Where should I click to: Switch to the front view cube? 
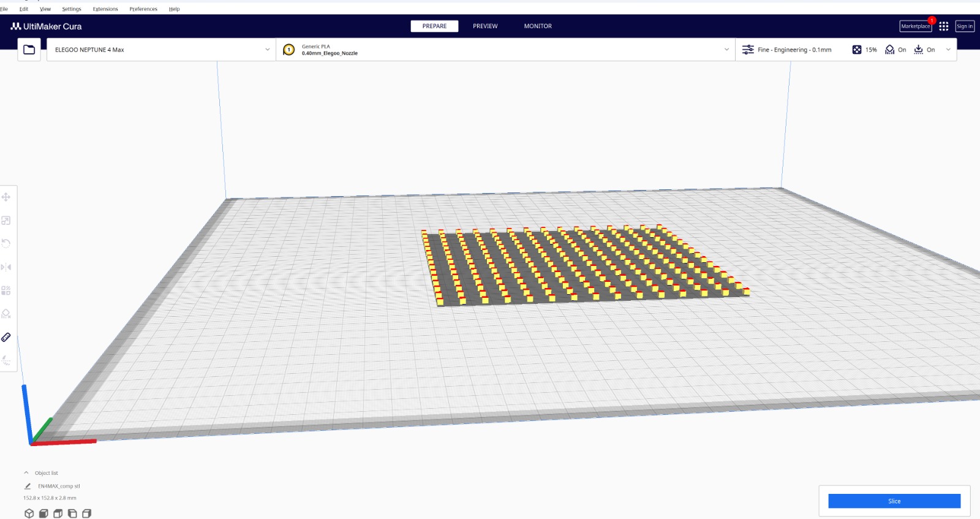click(x=43, y=513)
